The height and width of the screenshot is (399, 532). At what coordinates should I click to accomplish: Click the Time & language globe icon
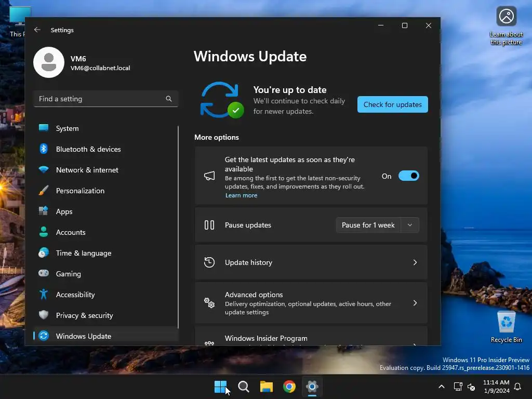point(44,253)
